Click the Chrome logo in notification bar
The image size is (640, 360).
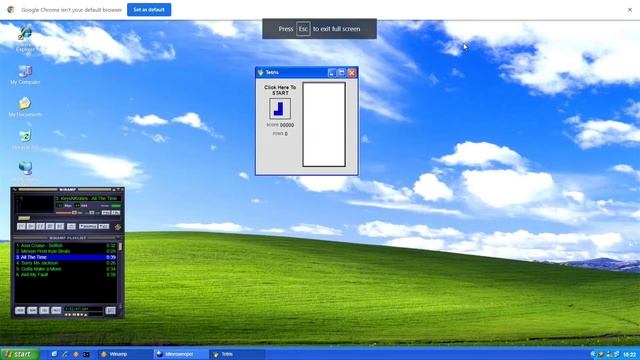click(x=11, y=9)
